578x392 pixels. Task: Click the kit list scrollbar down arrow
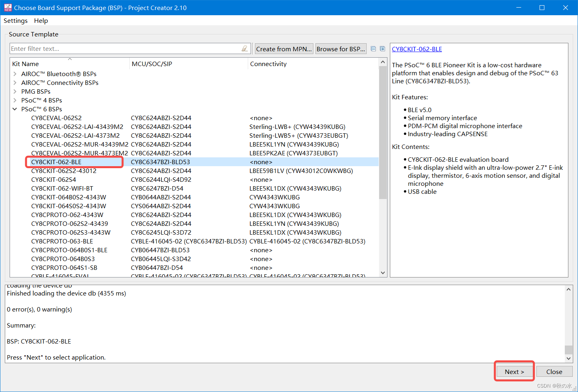pos(383,273)
